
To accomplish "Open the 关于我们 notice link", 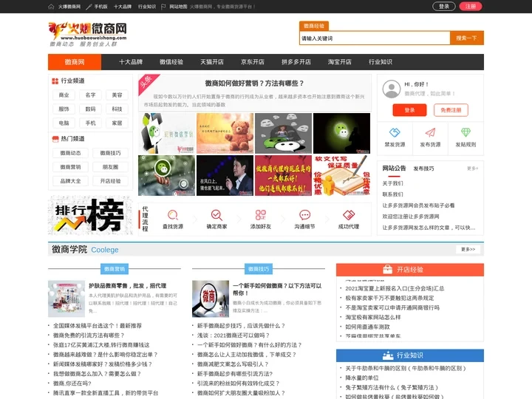I will point(392,183).
